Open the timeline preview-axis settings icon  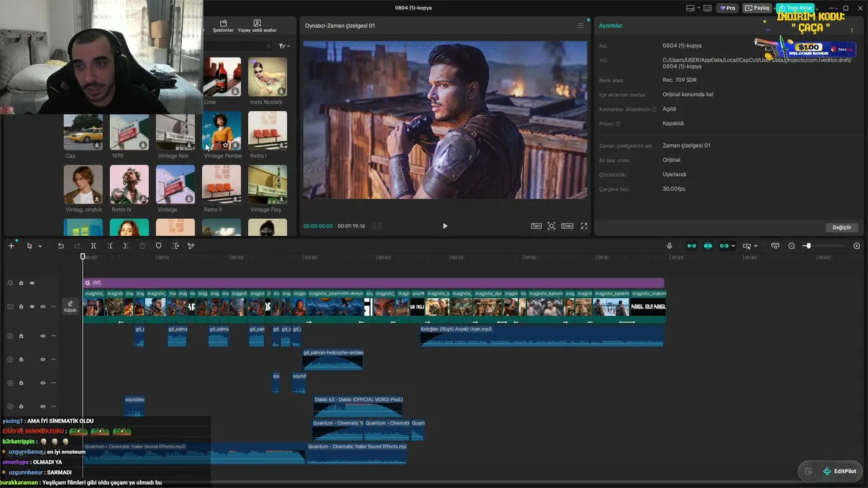click(x=775, y=246)
